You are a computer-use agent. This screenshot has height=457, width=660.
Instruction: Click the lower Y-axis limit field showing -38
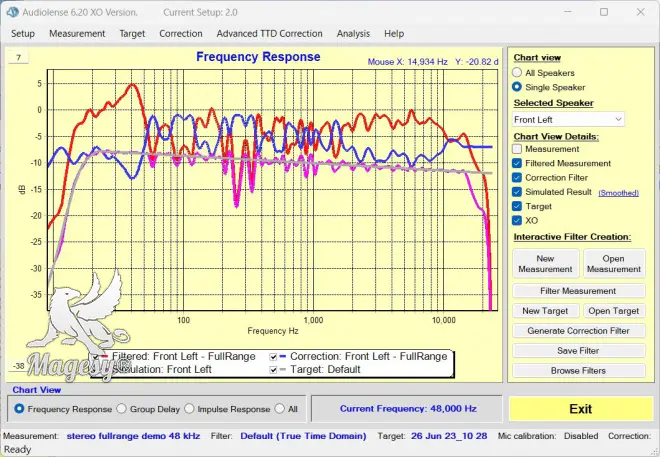[x=19, y=366]
